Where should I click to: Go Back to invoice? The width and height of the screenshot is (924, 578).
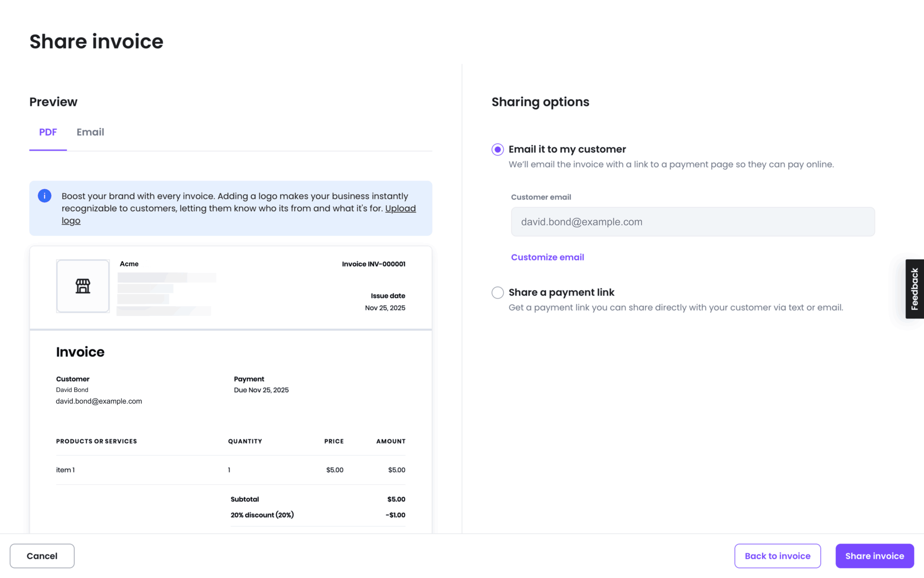[777, 556]
